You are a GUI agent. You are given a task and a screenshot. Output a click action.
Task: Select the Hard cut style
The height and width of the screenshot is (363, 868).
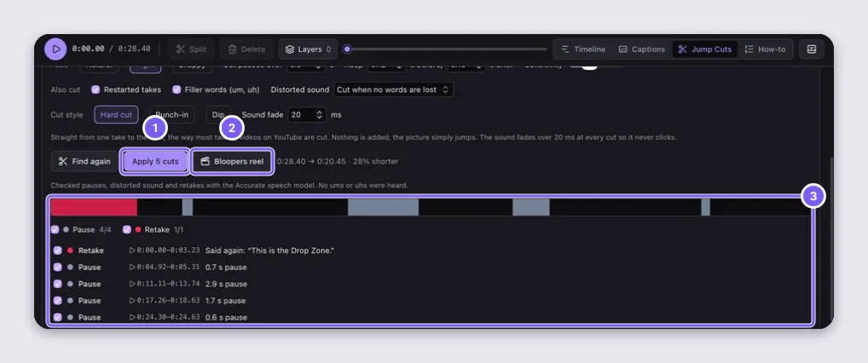[116, 114]
